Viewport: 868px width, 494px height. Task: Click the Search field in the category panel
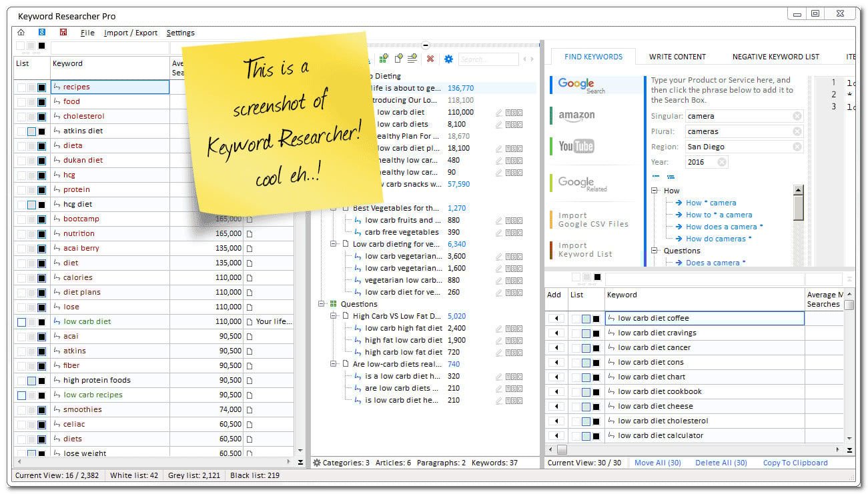click(x=488, y=59)
